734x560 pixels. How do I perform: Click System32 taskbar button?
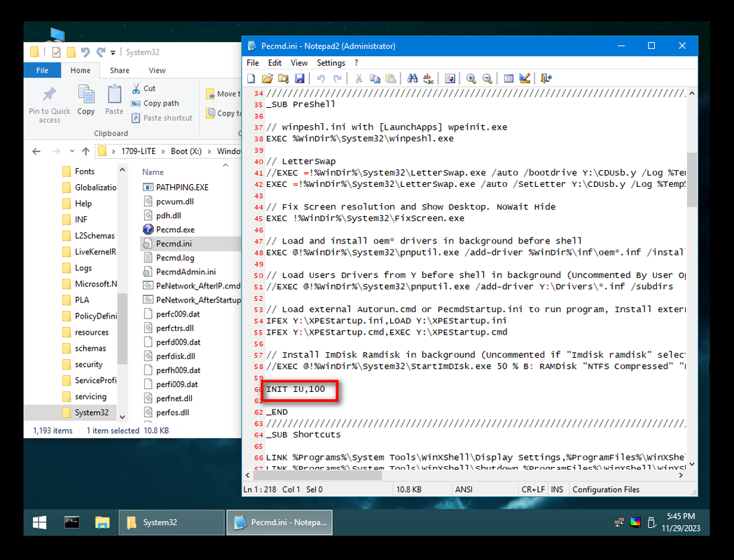pos(172,522)
